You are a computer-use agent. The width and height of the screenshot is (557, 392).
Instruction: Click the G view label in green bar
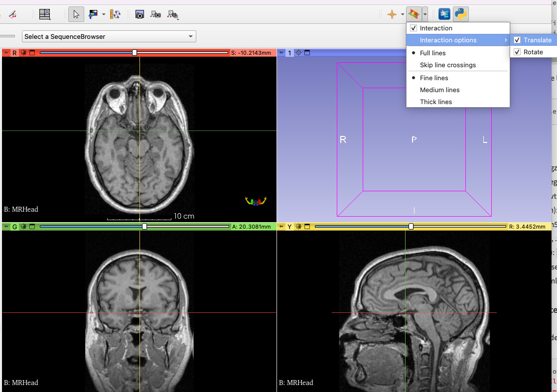pyautogui.click(x=14, y=227)
